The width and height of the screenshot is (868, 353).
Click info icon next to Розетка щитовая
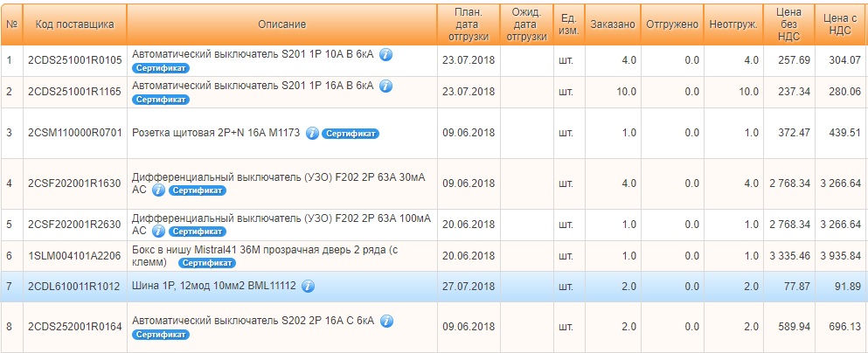point(312,134)
